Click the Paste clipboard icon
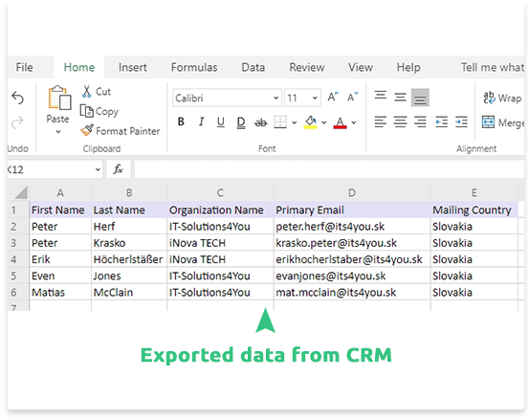Viewport: 529px width, 420px height. click(59, 98)
